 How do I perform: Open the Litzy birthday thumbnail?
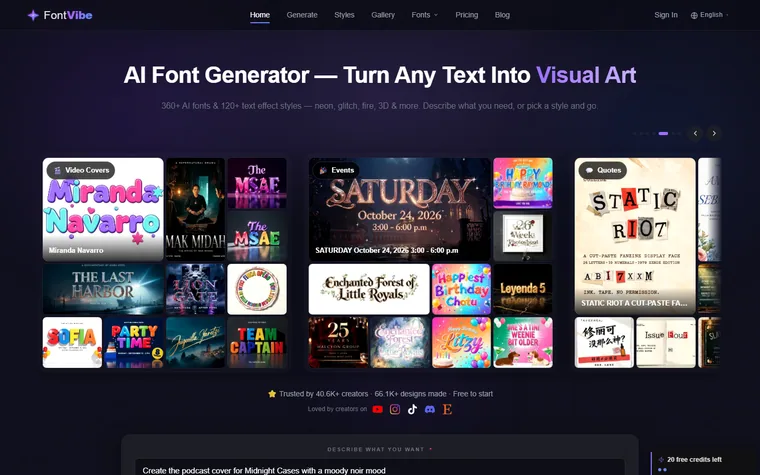[461, 343]
